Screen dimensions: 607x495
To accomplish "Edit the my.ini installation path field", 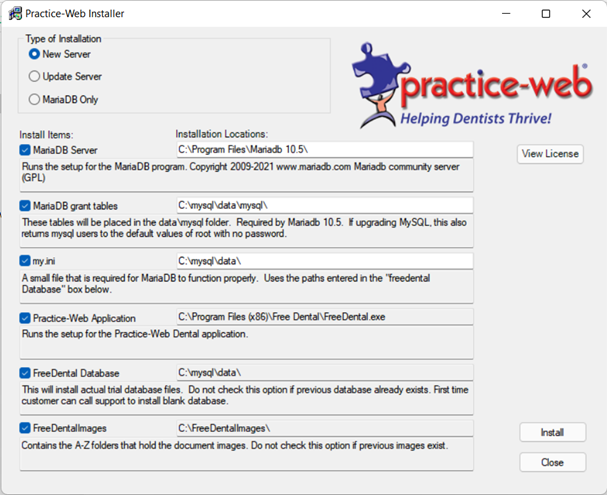I will pos(324,261).
